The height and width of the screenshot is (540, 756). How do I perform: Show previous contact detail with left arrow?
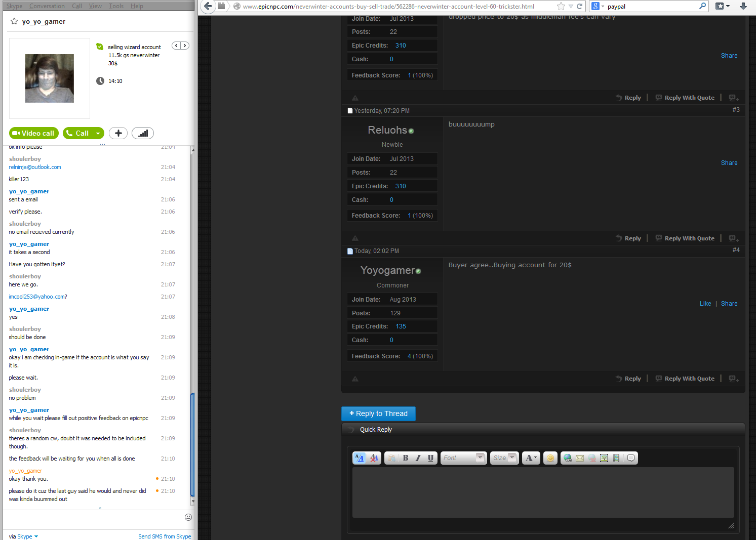(x=176, y=46)
